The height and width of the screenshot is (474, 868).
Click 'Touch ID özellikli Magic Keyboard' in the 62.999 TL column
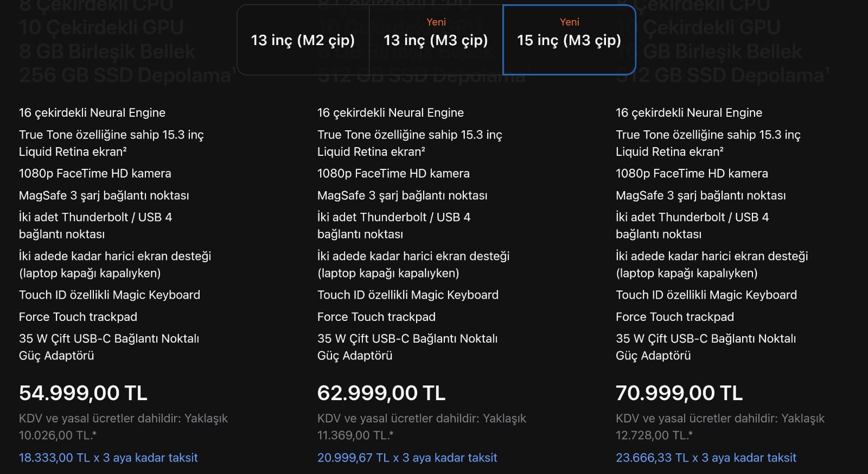(x=408, y=295)
